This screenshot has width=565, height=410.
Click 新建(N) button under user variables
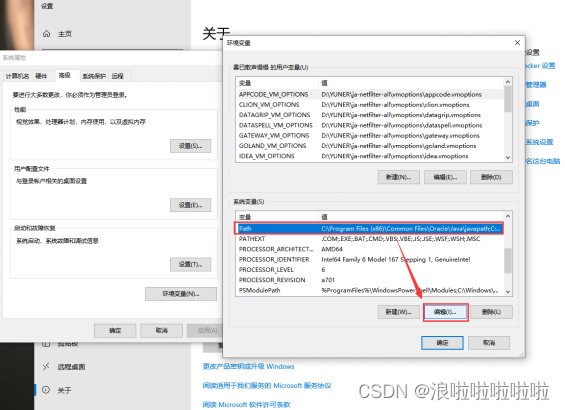coord(399,177)
